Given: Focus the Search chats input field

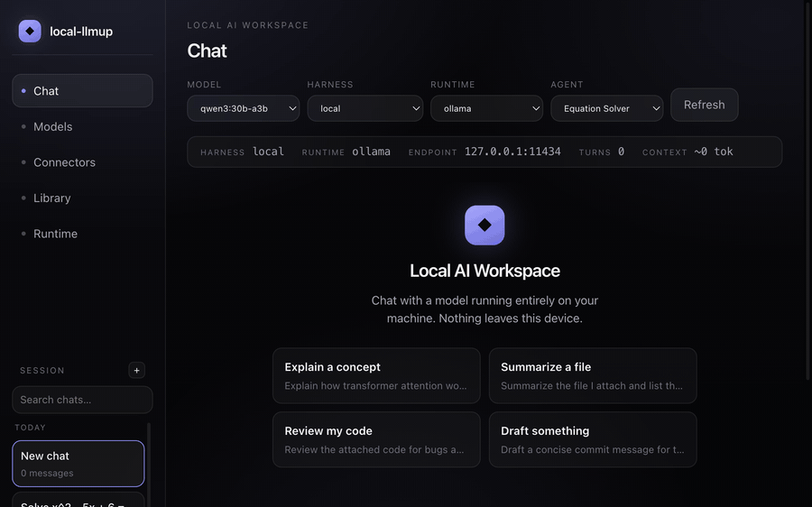Looking at the screenshot, I should coord(82,400).
